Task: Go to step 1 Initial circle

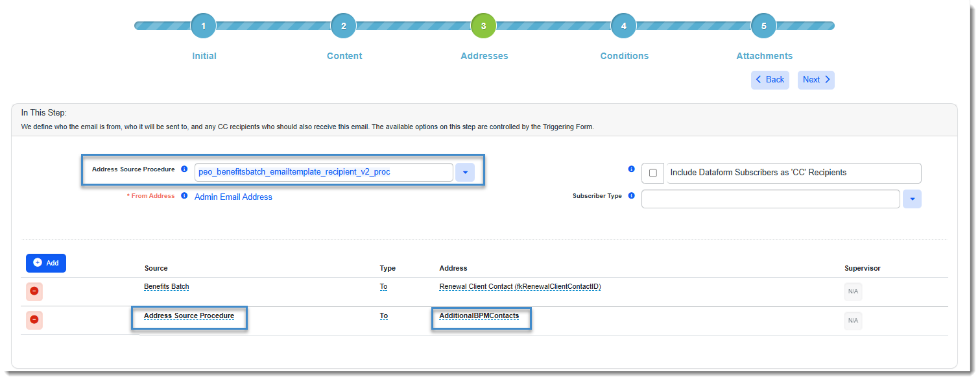Action: point(203,26)
